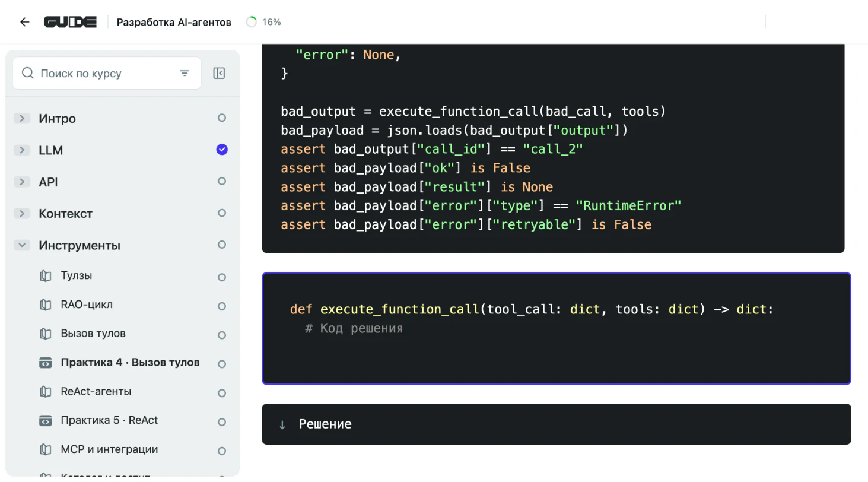
Task: Click the 16% progress indicator
Action: (263, 22)
